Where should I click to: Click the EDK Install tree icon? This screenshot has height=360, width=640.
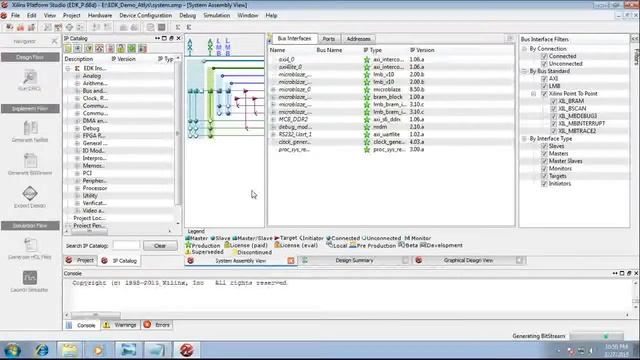[x=77, y=69]
